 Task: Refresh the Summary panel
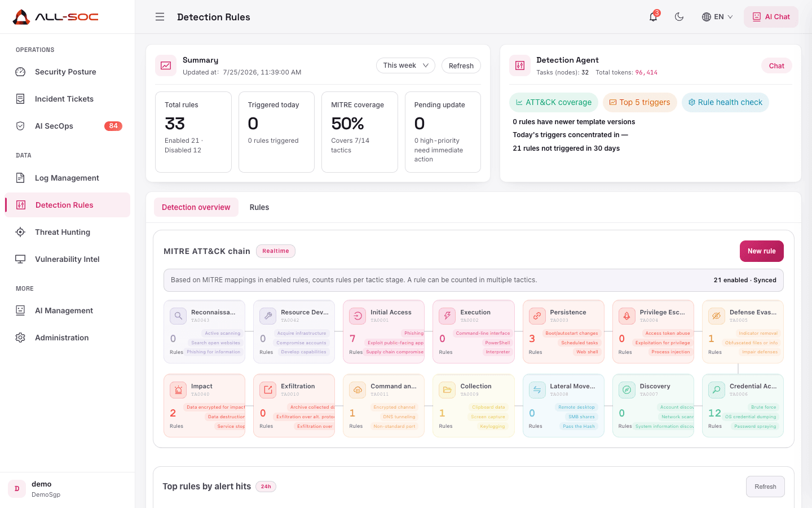point(461,65)
